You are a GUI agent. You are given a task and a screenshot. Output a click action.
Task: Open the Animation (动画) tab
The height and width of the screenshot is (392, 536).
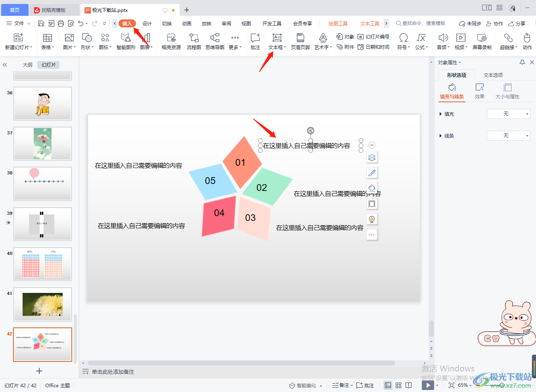pyautogui.click(x=187, y=23)
